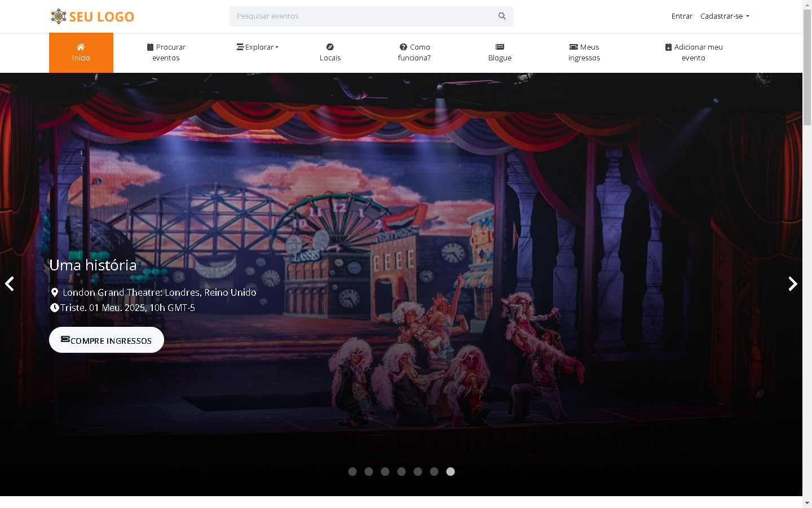
Task: Open Procurar eventos menu item
Action: (166, 52)
